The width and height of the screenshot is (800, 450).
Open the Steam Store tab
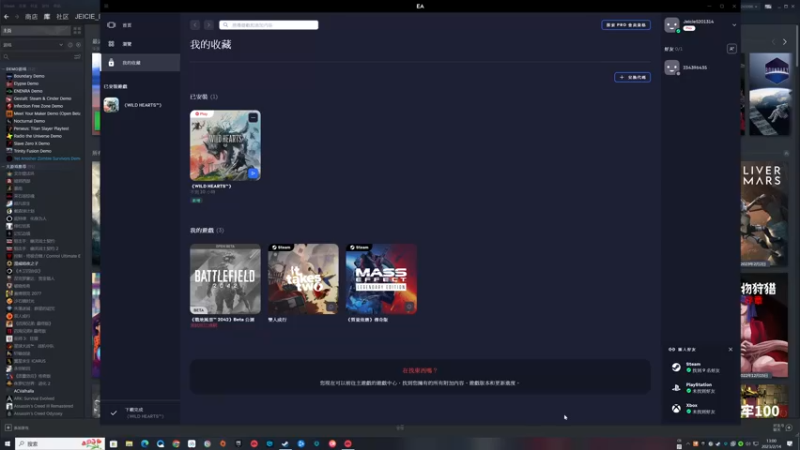31,17
